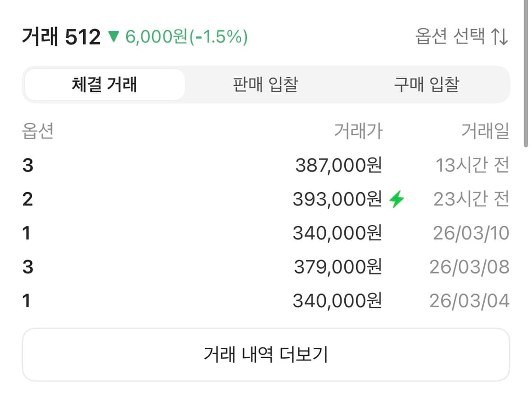Select the 393,000원 express transaction row
532x399 pixels.
[338, 199]
